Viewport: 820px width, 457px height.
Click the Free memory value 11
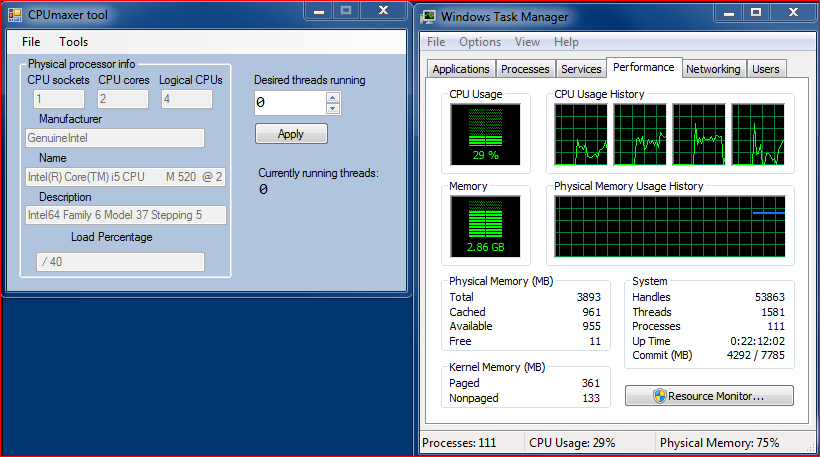(x=595, y=341)
